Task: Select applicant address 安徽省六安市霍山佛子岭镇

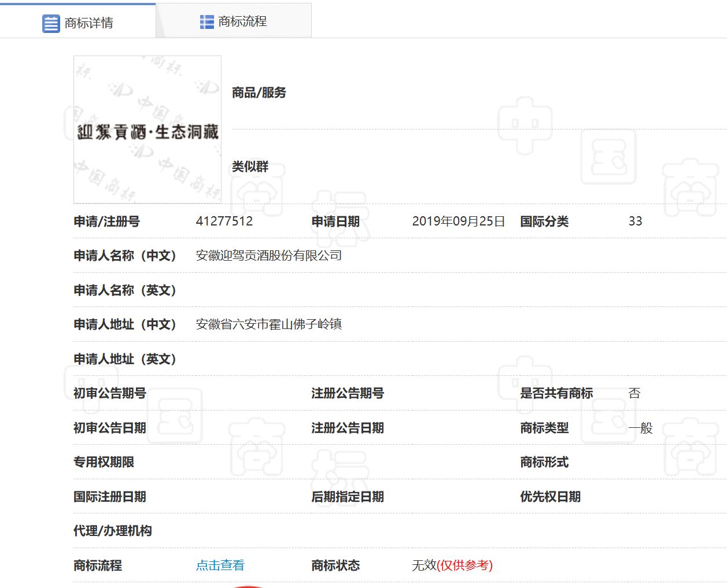Action: pos(268,324)
